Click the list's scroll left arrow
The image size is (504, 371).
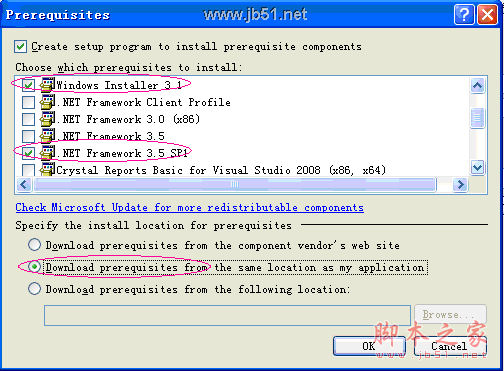point(24,184)
